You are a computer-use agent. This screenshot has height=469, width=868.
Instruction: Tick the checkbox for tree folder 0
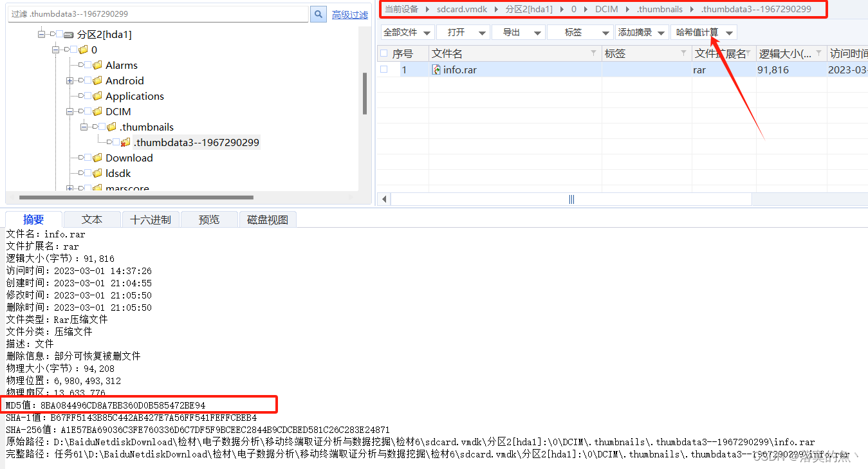[x=73, y=50]
